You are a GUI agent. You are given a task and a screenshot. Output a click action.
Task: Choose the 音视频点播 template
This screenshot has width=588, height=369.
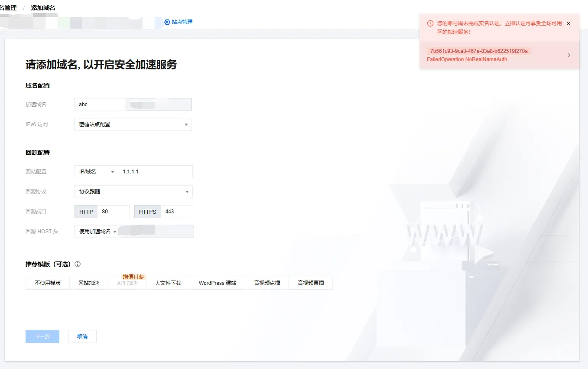267,283
